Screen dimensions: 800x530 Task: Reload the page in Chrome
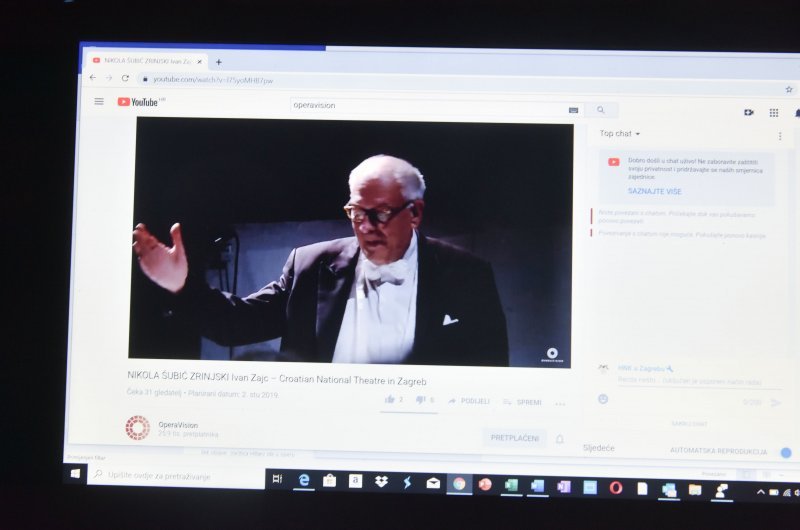[x=125, y=78]
